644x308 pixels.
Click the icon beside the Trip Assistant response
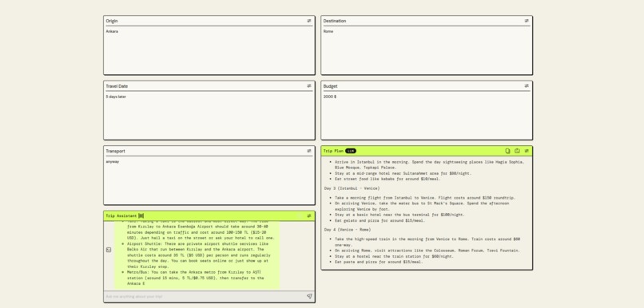click(109, 250)
